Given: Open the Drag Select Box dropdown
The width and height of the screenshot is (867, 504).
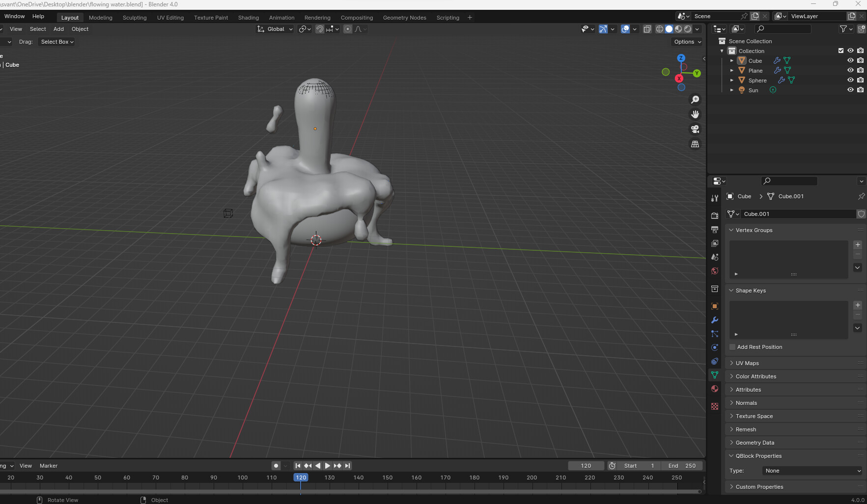Looking at the screenshot, I should coord(57,42).
